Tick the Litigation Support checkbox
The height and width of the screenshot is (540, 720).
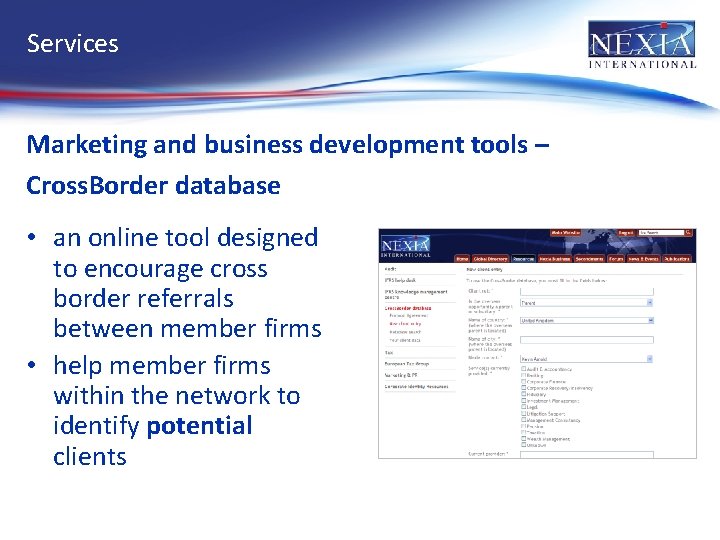pyautogui.click(x=523, y=414)
